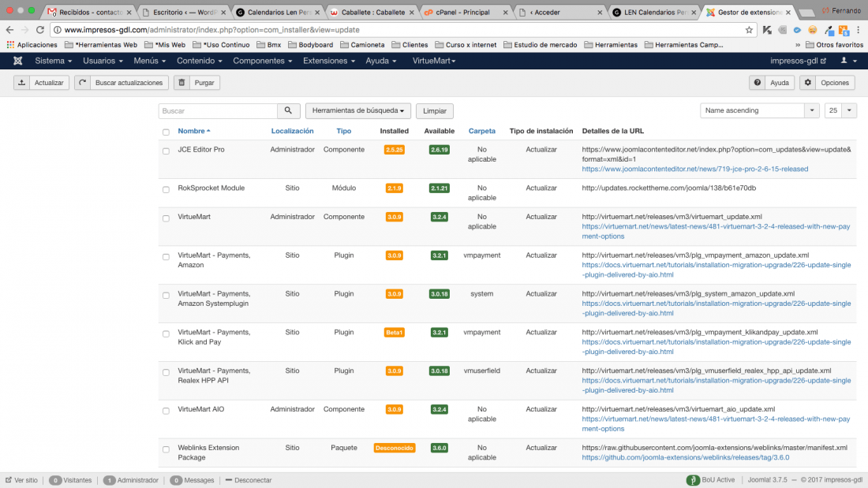868x488 pixels.
Task: Click the Buscar actualizaciones refresh icon
Action: (83, 83)
